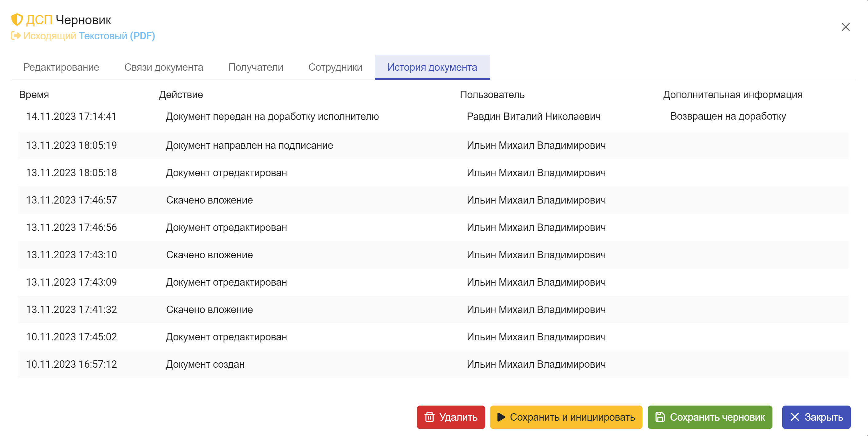Click the Исходящий link text
The height and width of the screenshot is (436, 868).
click(x=49, y=36)
